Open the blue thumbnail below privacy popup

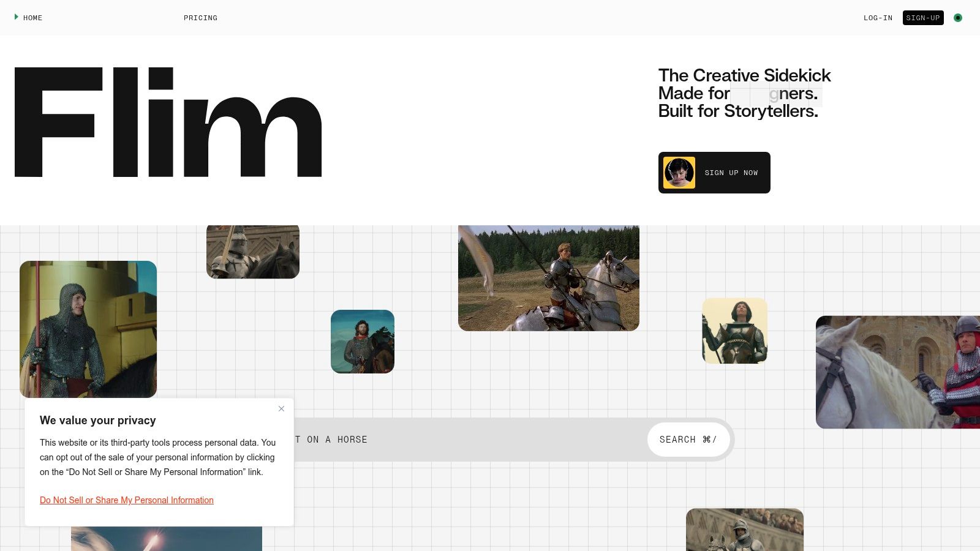(x=167, y=539)
